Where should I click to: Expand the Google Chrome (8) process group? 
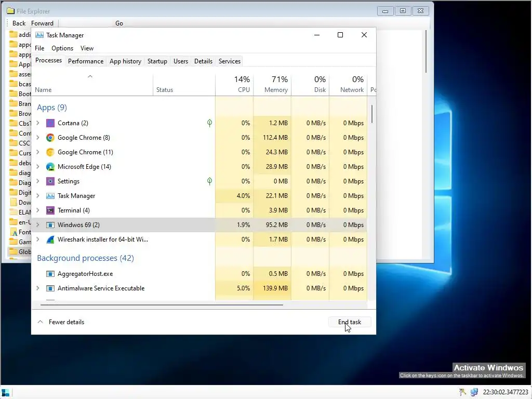point(37,138)
